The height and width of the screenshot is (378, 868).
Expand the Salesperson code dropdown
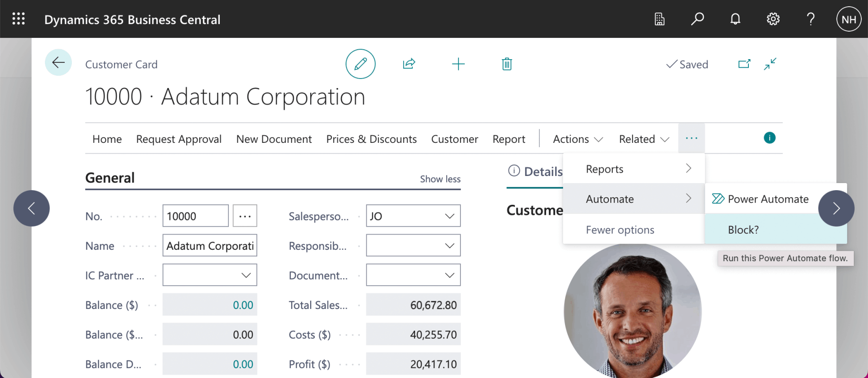(x=449, y=216)
